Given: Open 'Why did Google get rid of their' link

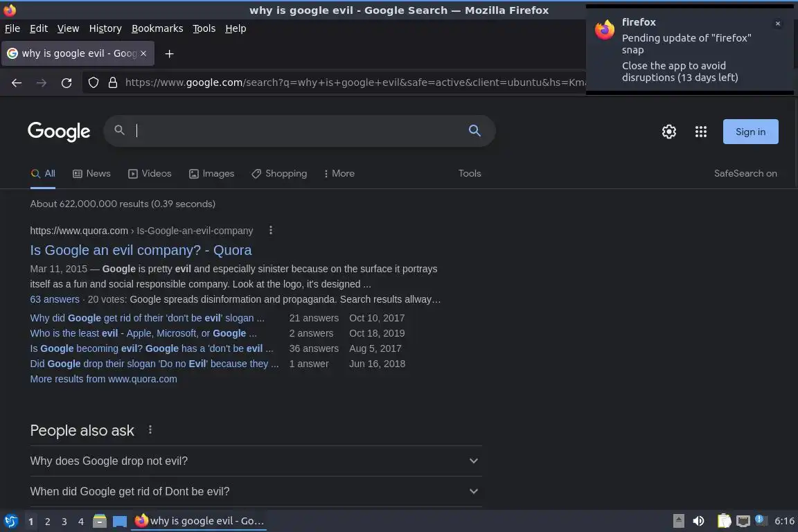Looking at the screenshot, I should [x=147, y=318].
